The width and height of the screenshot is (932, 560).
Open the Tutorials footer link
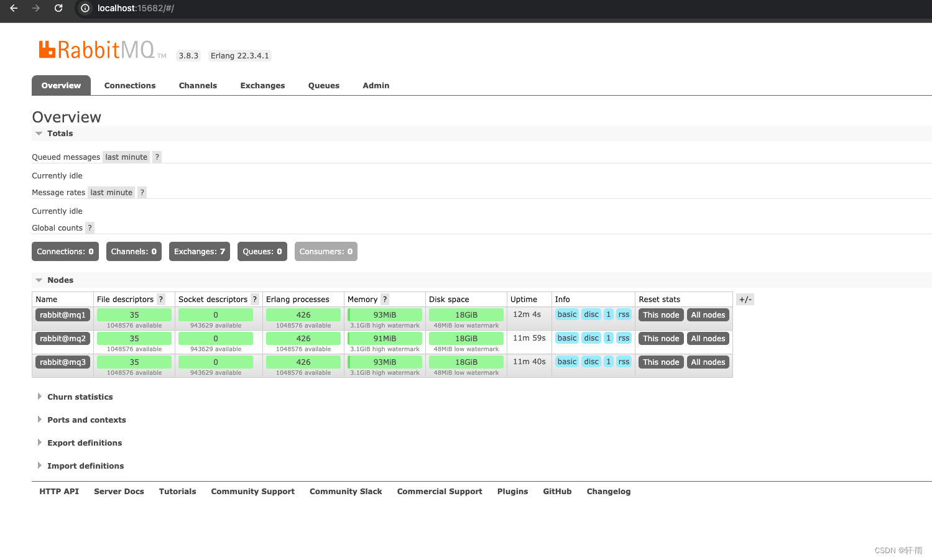[177, 492]
